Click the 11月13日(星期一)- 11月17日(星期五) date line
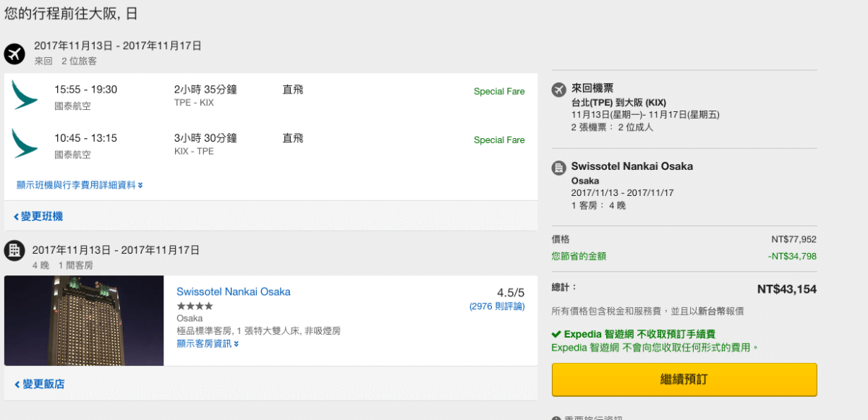Screen dimensions: 868x420 click(645, 114)
